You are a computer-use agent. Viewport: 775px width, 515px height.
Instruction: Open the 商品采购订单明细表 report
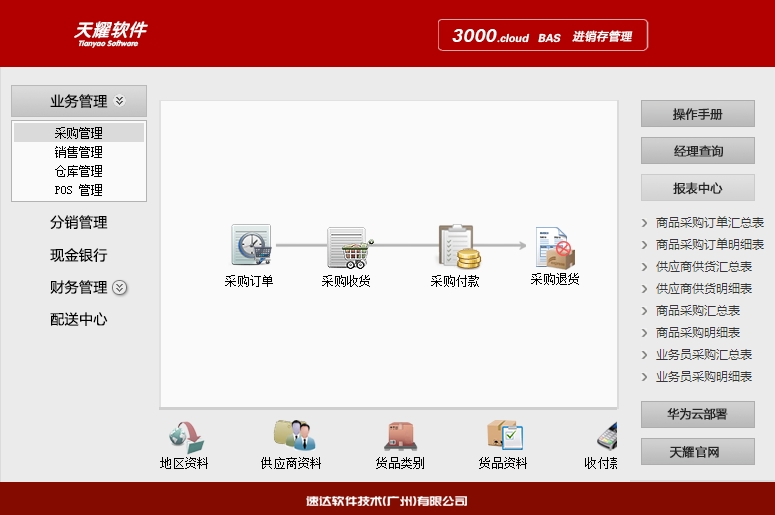pos(710,245)
